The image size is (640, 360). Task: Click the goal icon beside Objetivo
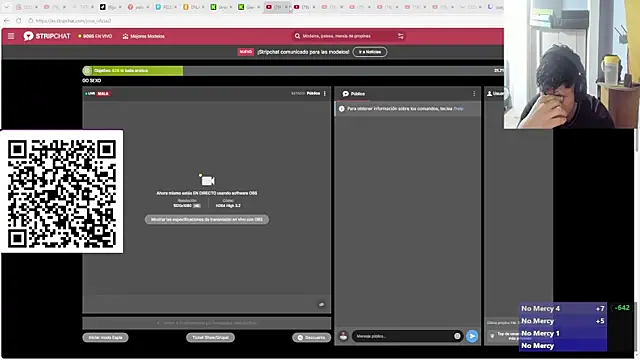[87, 71]
